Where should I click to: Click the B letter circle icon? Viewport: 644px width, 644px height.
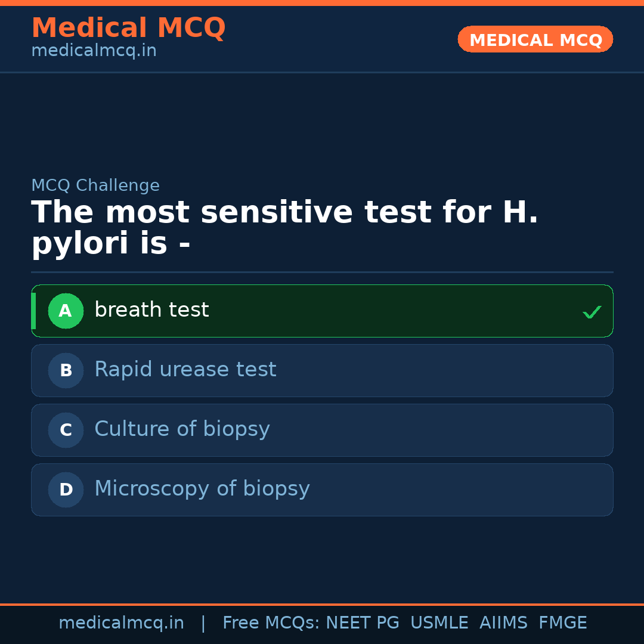point(66,370)
